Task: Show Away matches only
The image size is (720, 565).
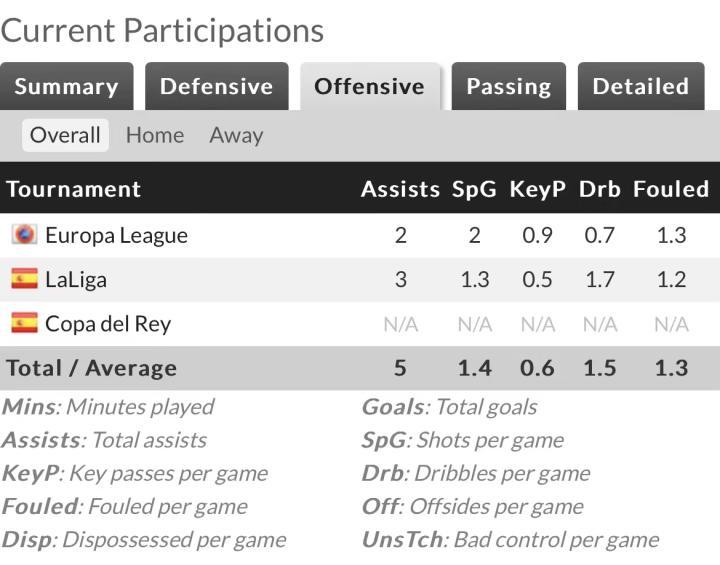Action: 236,135
